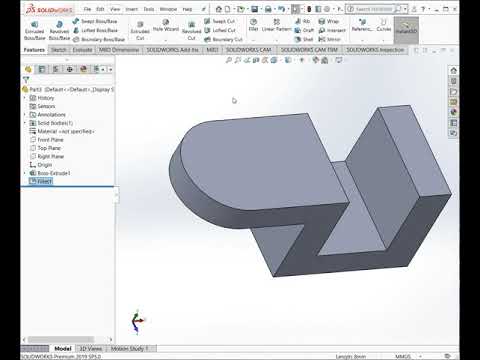Image resolution: width=480 pixels, height=360 pixels.
Task: Open the DimXpertManager panel tab
Action: 70,69
